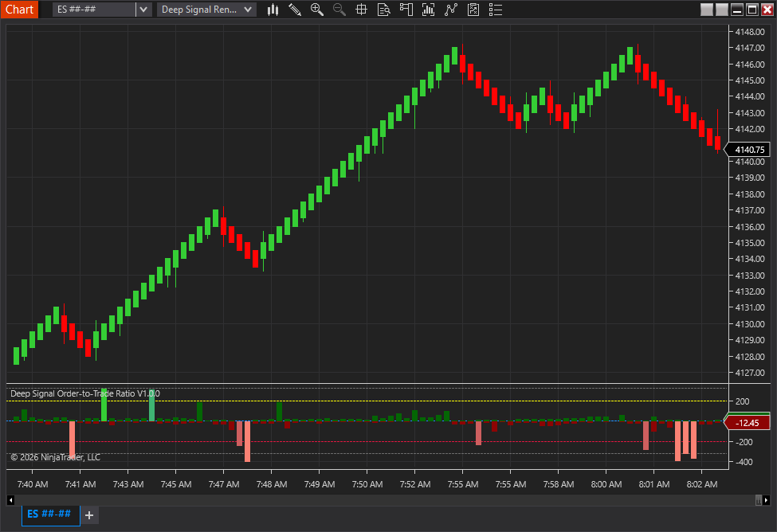Image resolution: width=777 pixels, height=532 pixels.
Task: Switch to the ES ##-## tab
Action: [49, 515]
